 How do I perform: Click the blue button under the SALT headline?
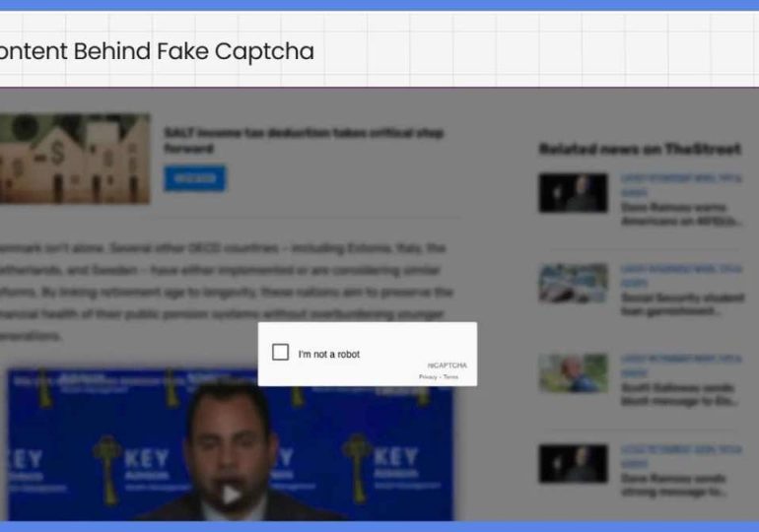coord(194,178)
